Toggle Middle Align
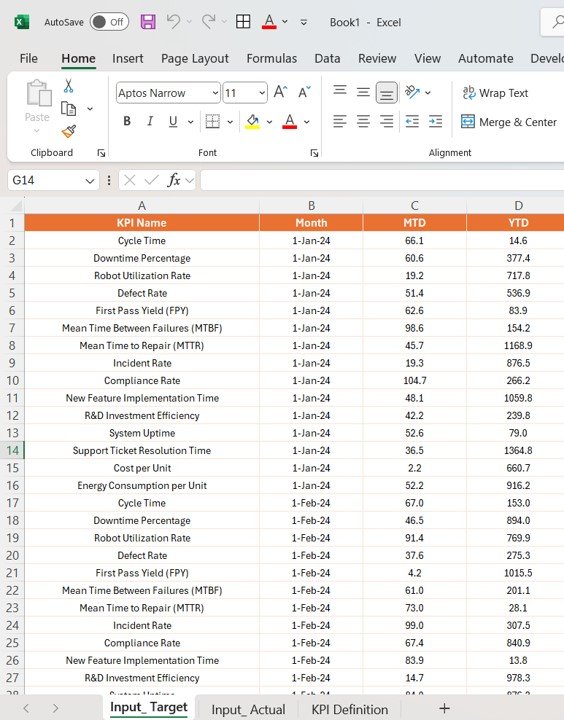Screen dimensions: 564x720 coord(363,92)
